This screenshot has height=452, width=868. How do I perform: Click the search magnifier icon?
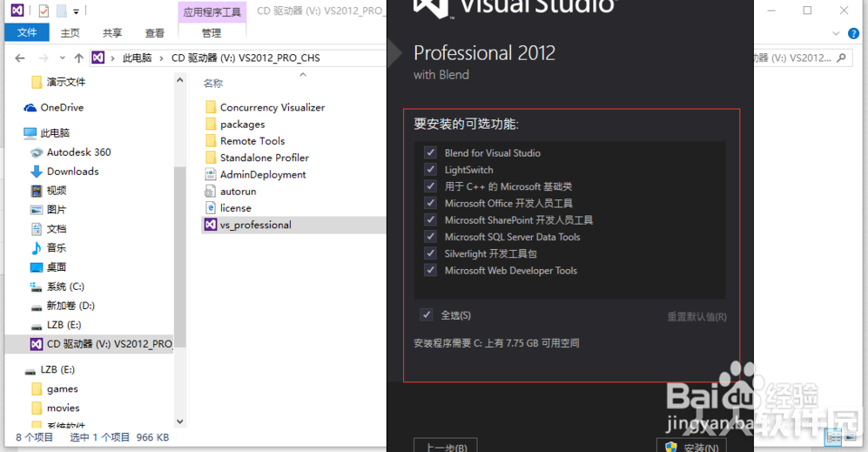842,57
